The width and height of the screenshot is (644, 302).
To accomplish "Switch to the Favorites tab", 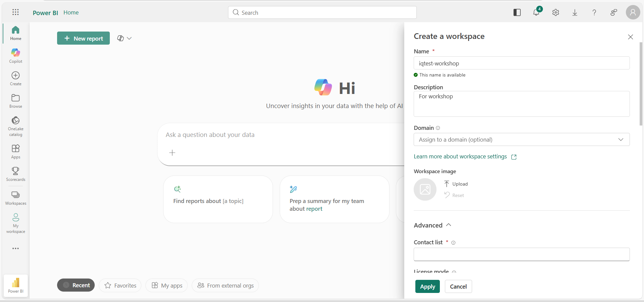I will pos(120,285).
